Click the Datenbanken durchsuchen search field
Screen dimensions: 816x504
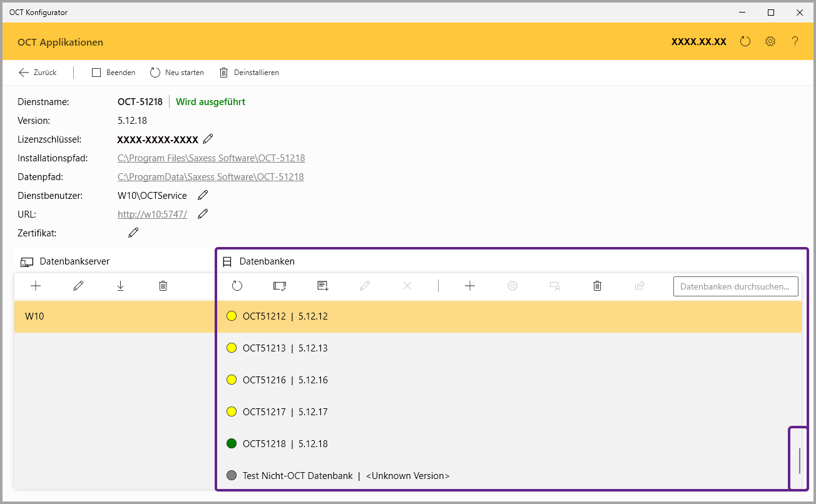(735, 286)
